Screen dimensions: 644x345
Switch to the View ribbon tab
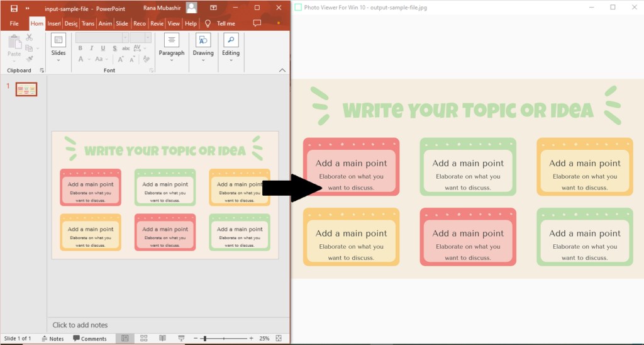point(174,23)
